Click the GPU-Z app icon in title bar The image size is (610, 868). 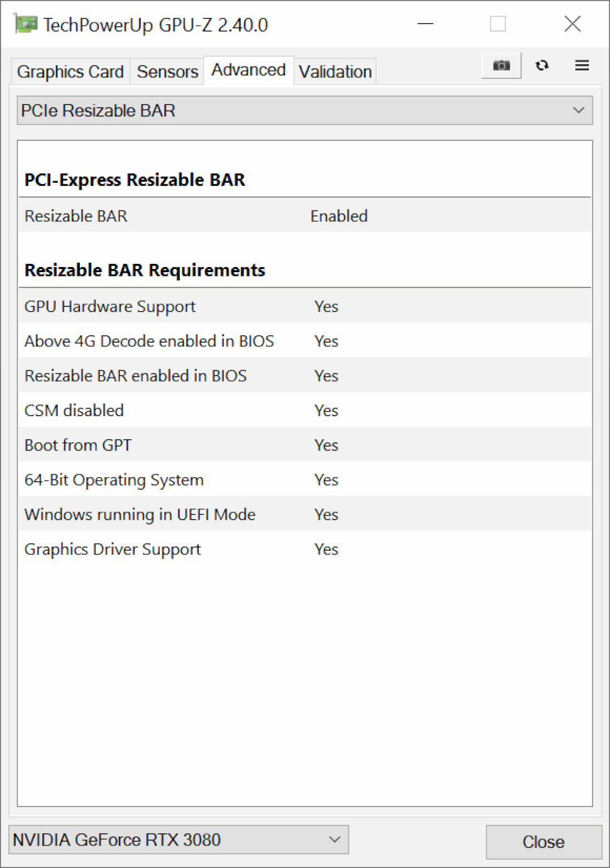click(26, 25)
